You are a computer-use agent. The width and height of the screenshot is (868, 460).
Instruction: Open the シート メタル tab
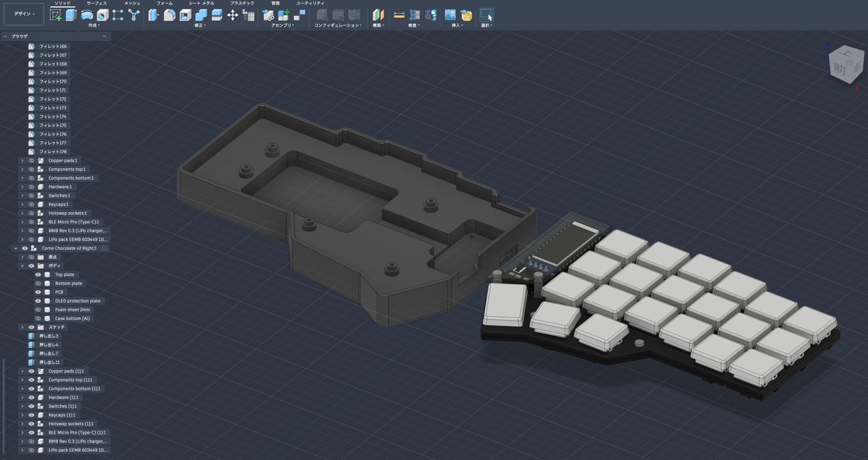pyautogui.click(x=201, y=4)
